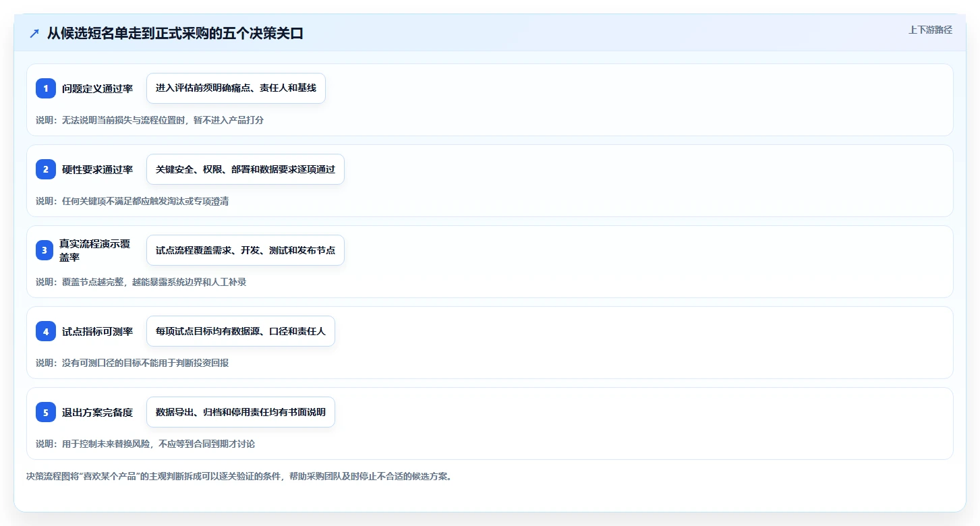The image size is (980, 526).
Task: Select the 问题定义通过率 step label
Action: (98, 88)
